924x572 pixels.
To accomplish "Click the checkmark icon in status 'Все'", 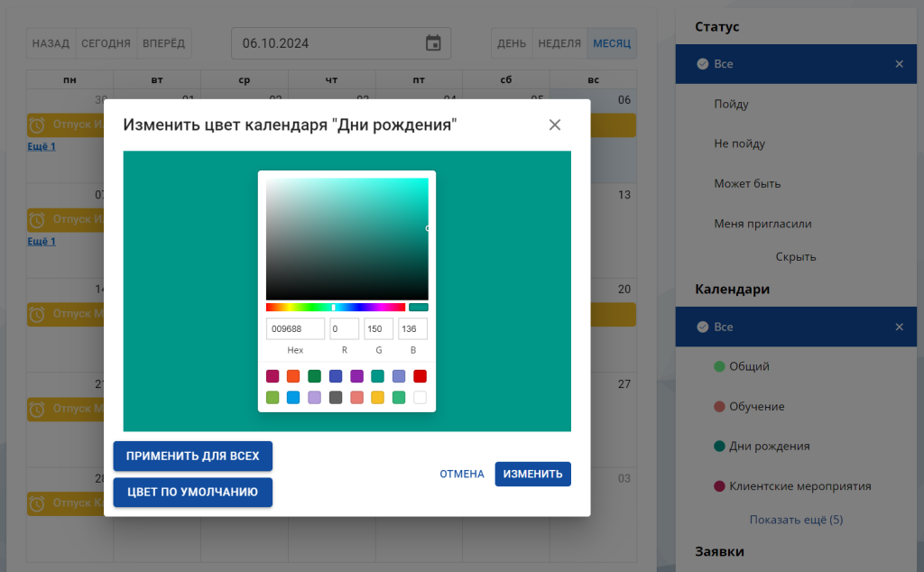I will (x=702, y=64).
